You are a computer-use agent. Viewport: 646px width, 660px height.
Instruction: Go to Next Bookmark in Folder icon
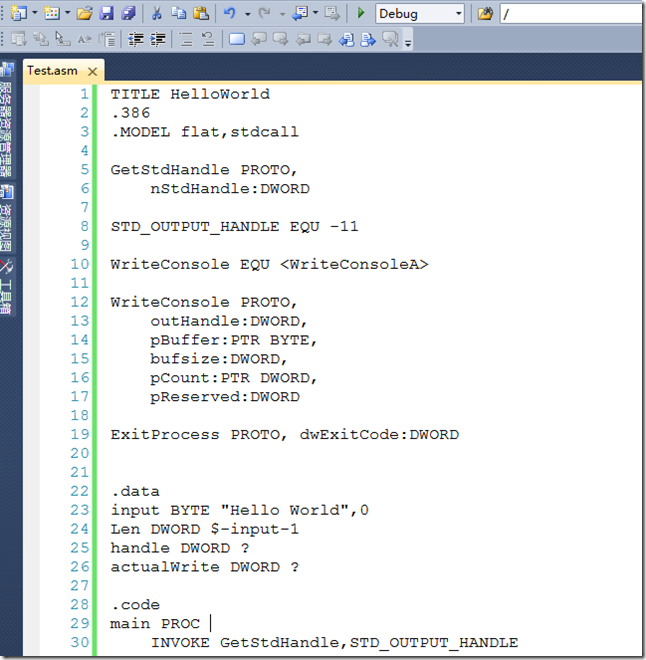pyautogui.click(x=325, y=39)
